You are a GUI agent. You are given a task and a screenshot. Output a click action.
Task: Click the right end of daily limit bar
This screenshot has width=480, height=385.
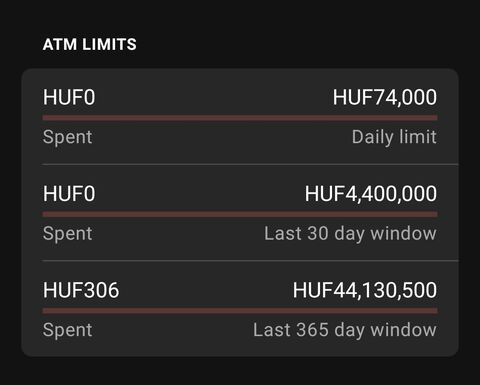[x=435, y=118]
